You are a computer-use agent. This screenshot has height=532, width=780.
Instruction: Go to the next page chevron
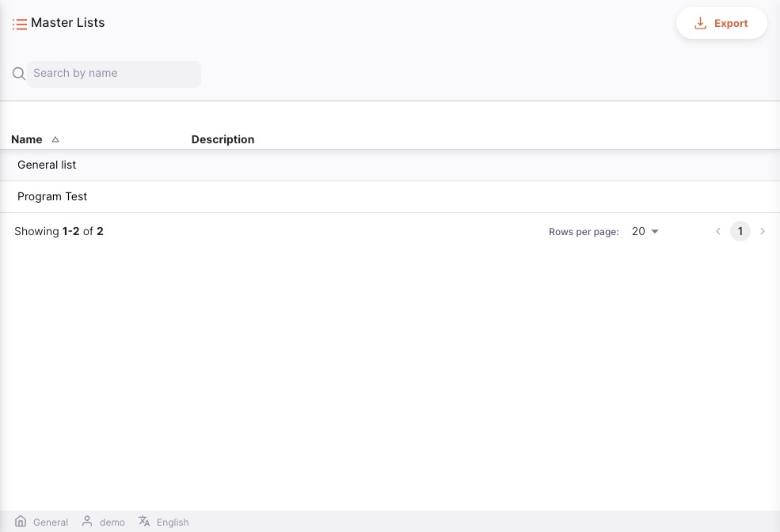(763, 231)
